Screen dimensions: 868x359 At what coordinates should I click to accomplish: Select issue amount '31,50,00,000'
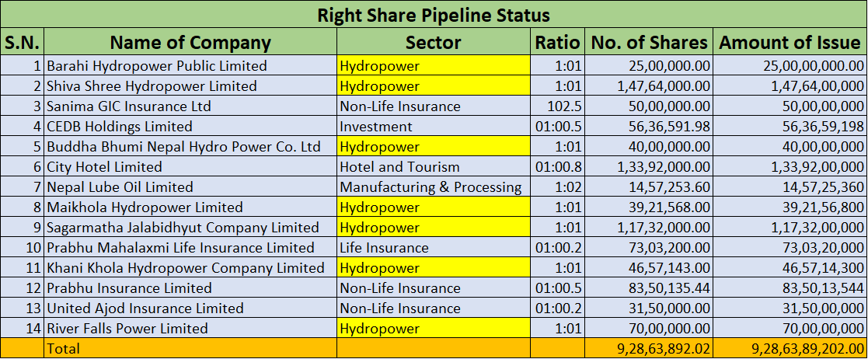coord(790,308)
